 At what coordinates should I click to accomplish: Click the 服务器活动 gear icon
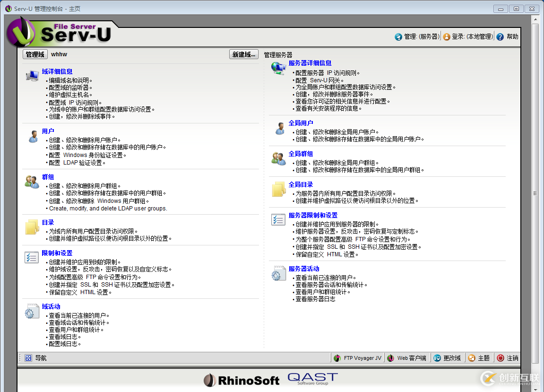coord(278,273)
